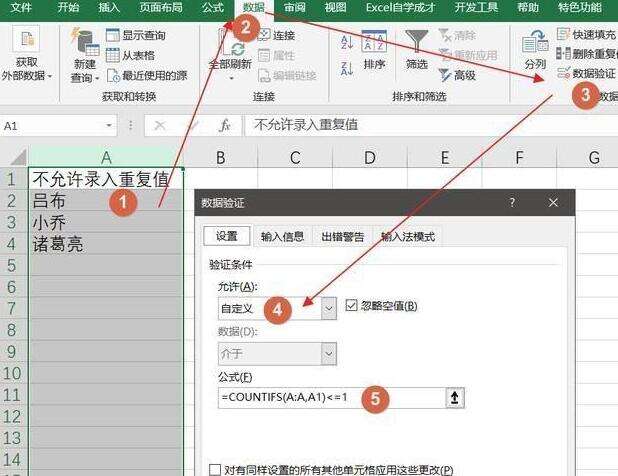Switch to the 插入 ribbon tab
The image size is (618, 476).
click(109, 7)
